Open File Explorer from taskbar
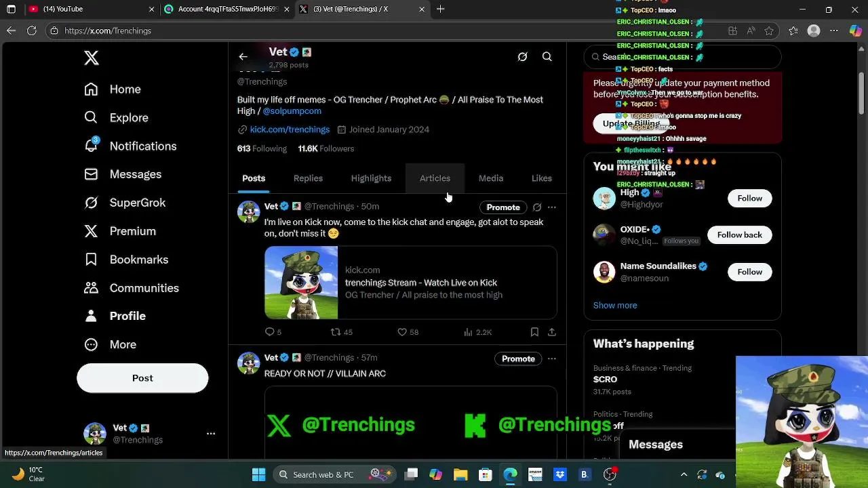The width and height of the screenshot is (868, 488). [460, 474]
